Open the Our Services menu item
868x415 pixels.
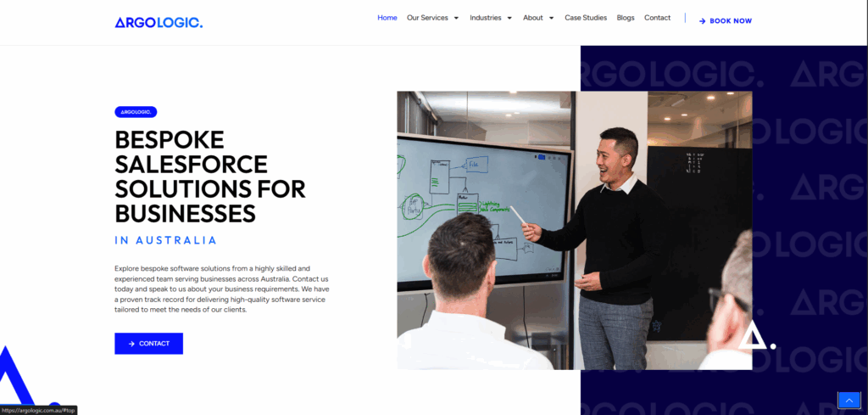click(427, 18)
